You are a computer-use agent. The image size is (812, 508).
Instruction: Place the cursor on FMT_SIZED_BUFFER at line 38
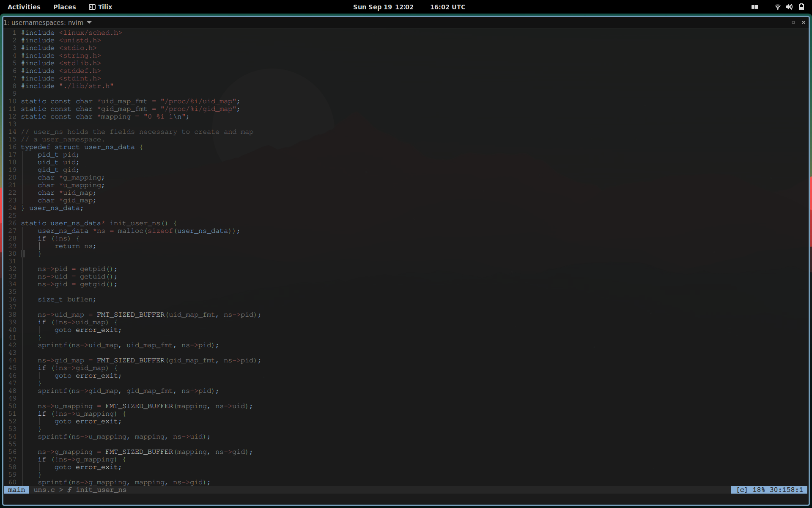point(130,315)
